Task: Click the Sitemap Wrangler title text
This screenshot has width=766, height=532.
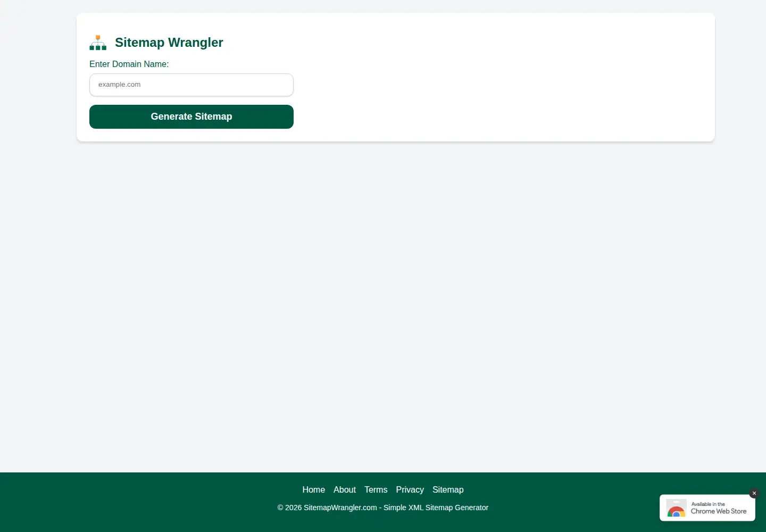Action: pyautogui.click(x=169, y=43)
